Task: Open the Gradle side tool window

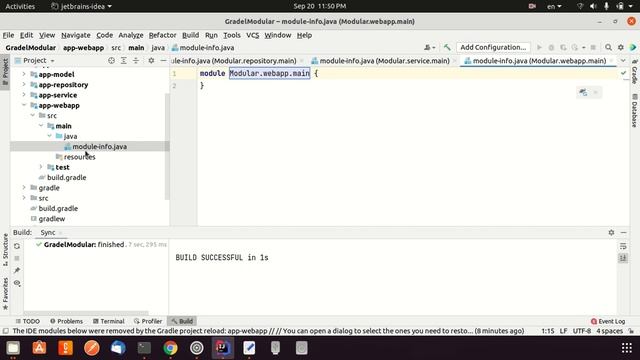Action: [x=635, y=71]
